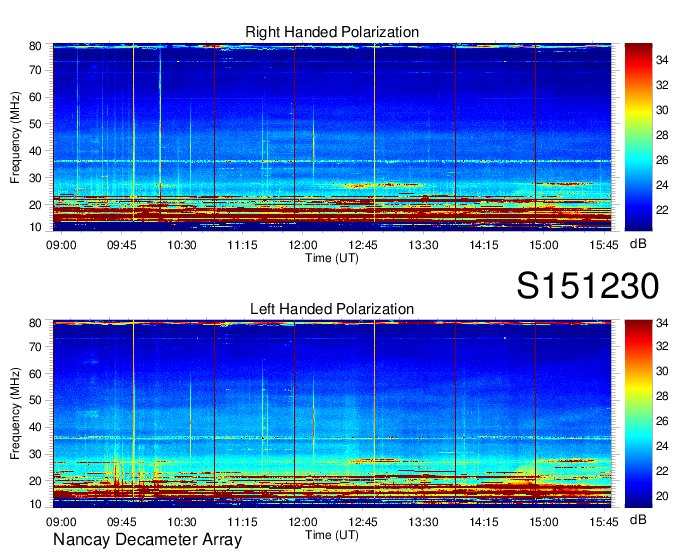Click the bottom panel dB color bar
680x552 pixels.
(x=638, y=414)
